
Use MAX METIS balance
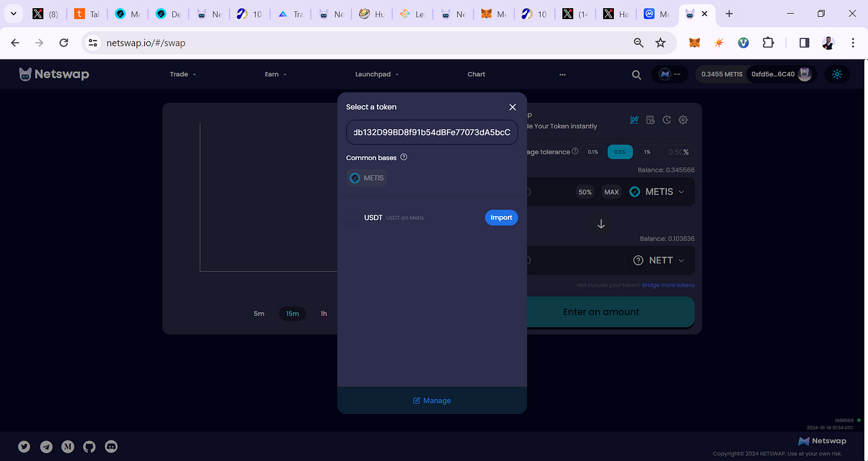(x=611, y=192)
